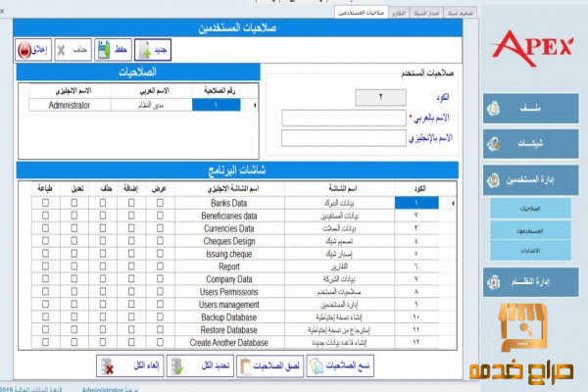The height and width of the screenshot is (392, 588).
Task: Open the Issue Cheque (إصدار الشيك) tab
Action: (427, 14)
